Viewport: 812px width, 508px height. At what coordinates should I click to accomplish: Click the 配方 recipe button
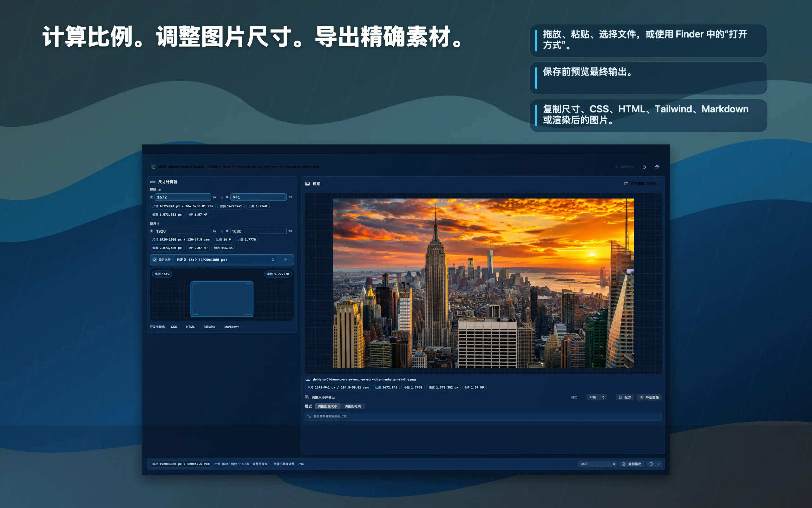[x=625, y=398]
